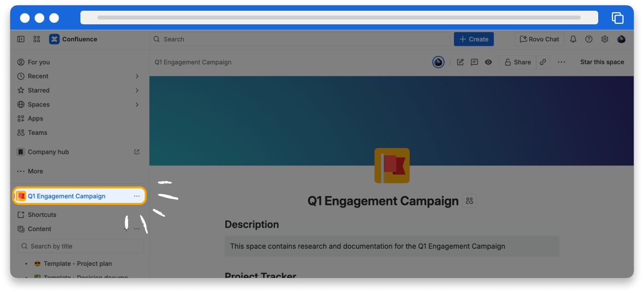Click the Search by title field
This screenshot has width=644, height=293.
[80, 246]
